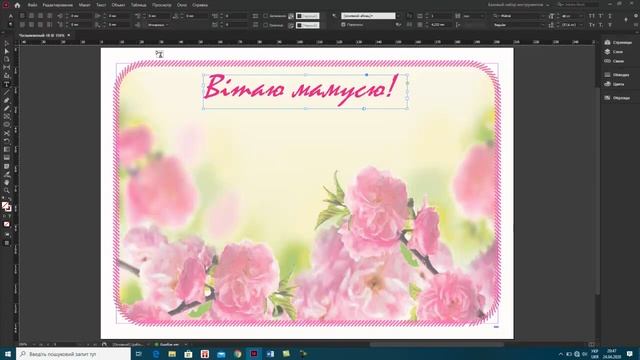Open the Редактирование menu

click(x=58, y=5)
